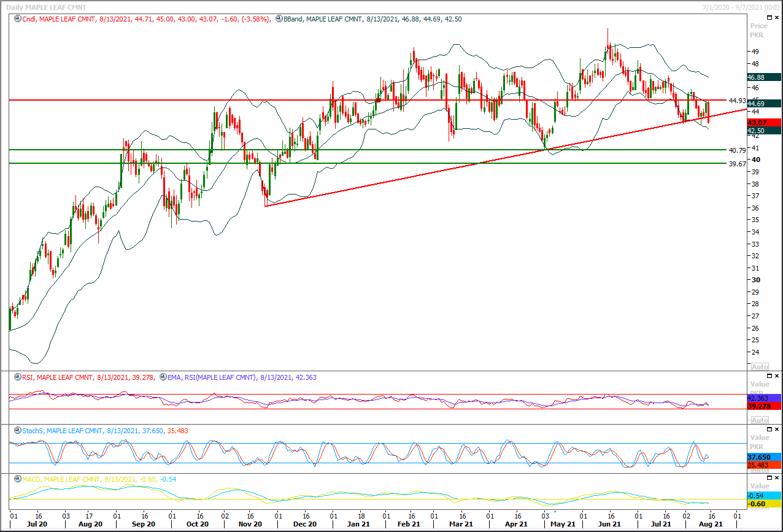
Task: Click Auto scale button on RSI axis
Action: [x=759, y=420]
